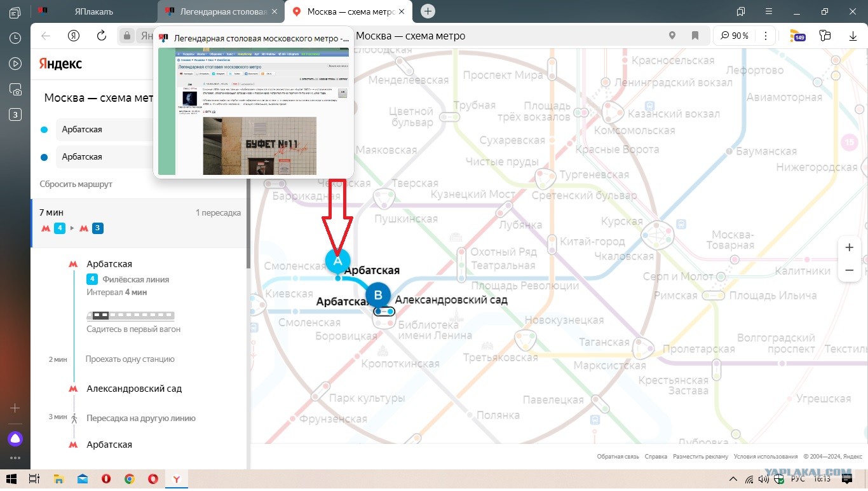Open the 90 % zoom control
The image size is (868, 491).
[735, 36]
